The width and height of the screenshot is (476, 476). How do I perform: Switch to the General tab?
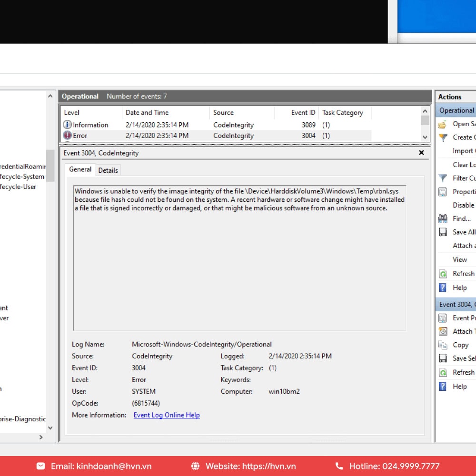click(x=80, y=169)
